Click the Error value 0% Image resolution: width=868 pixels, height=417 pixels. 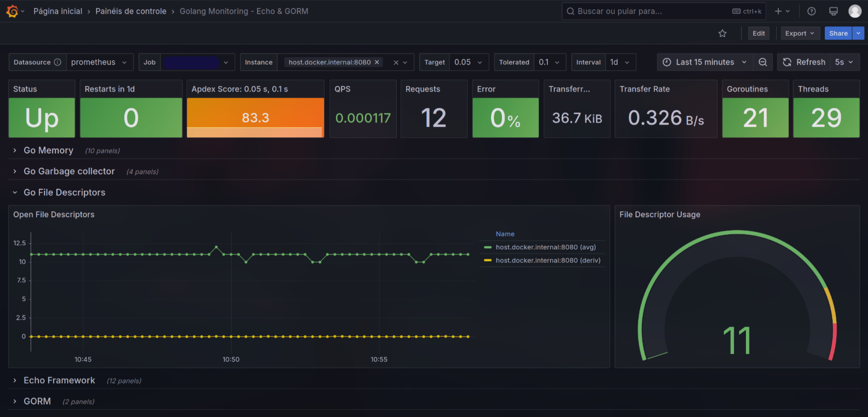[x=505, y=118]
